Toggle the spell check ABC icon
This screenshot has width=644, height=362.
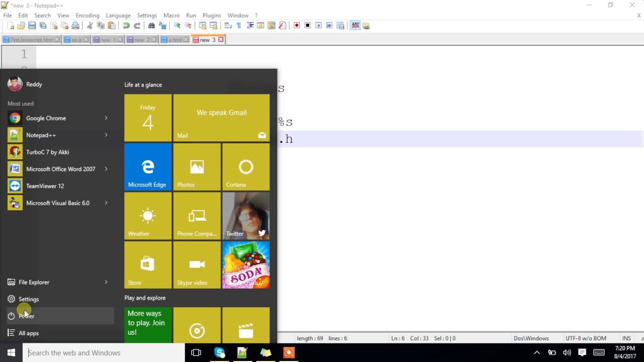point(355,26)
